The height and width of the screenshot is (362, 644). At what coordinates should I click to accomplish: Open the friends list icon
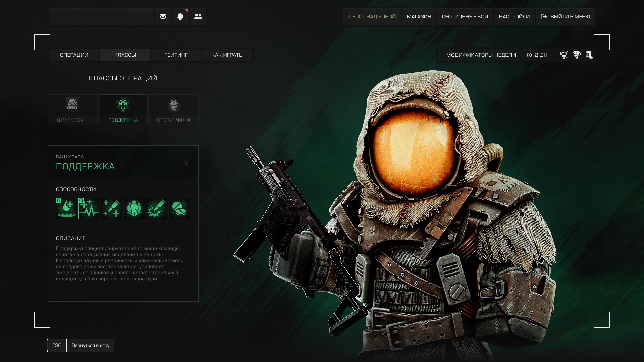[x=198, y=17]
